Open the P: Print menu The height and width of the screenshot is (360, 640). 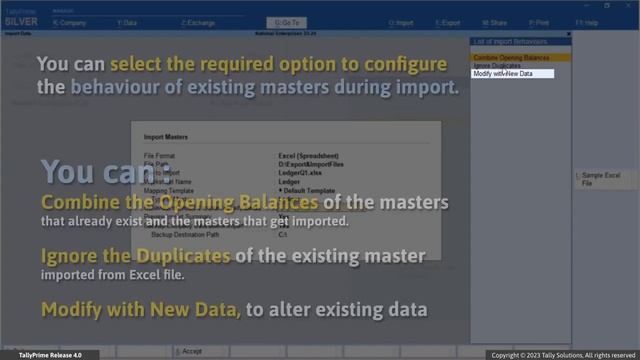click(x=539, y=23)
